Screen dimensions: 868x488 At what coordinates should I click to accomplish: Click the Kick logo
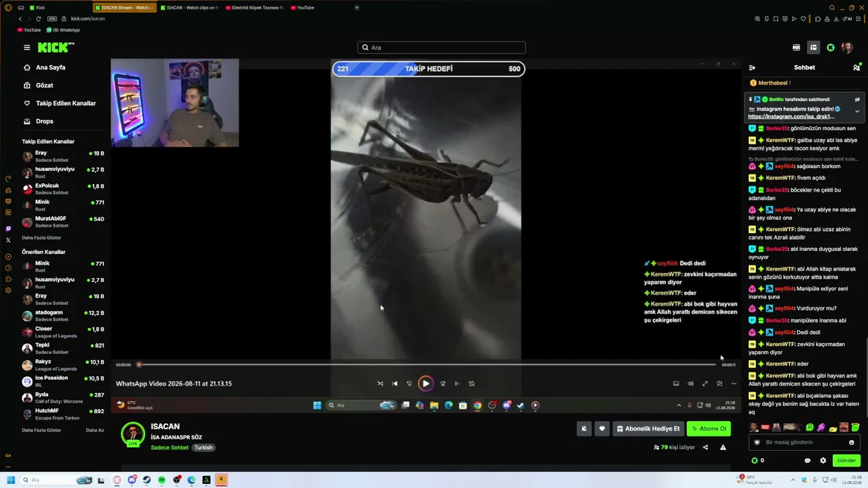56,47
